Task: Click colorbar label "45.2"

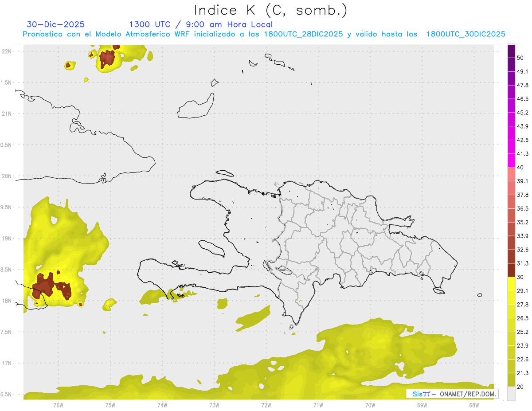Action: pyautogui.click(x=523, y=113)
